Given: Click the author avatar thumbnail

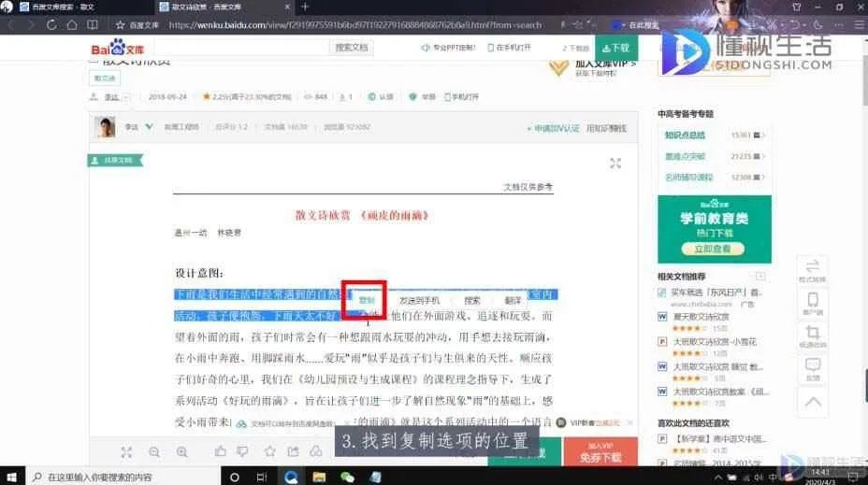Looking at the screenshot, I should [105, 127].
